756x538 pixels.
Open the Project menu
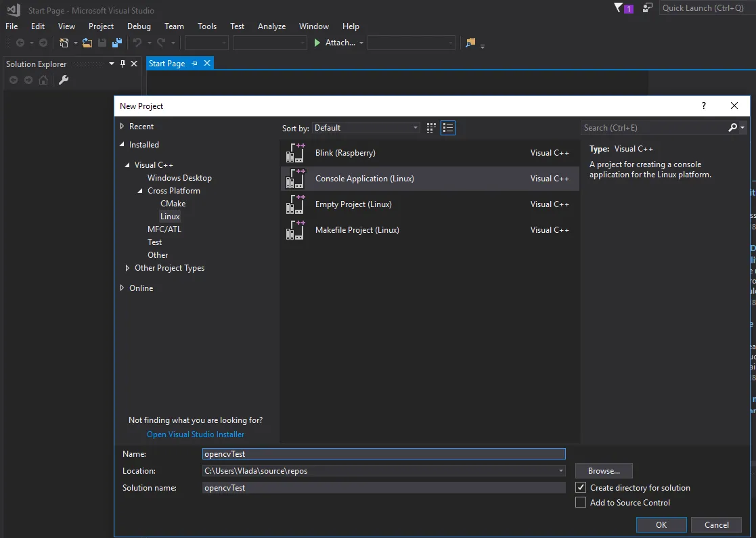point(101,26)
